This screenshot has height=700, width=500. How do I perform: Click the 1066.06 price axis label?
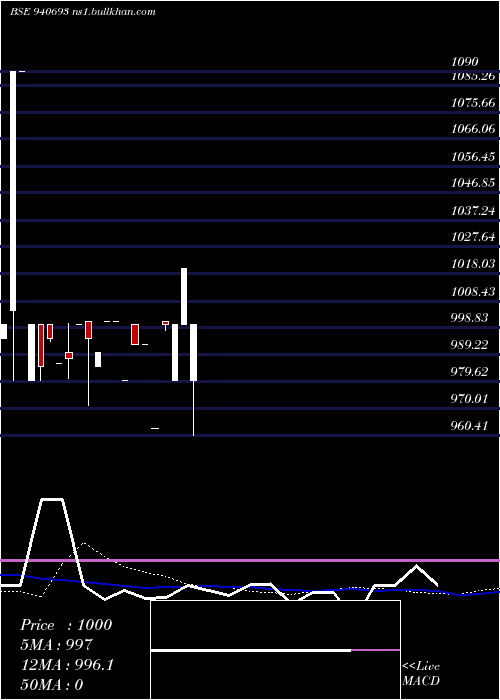click(x=473, y=129)
